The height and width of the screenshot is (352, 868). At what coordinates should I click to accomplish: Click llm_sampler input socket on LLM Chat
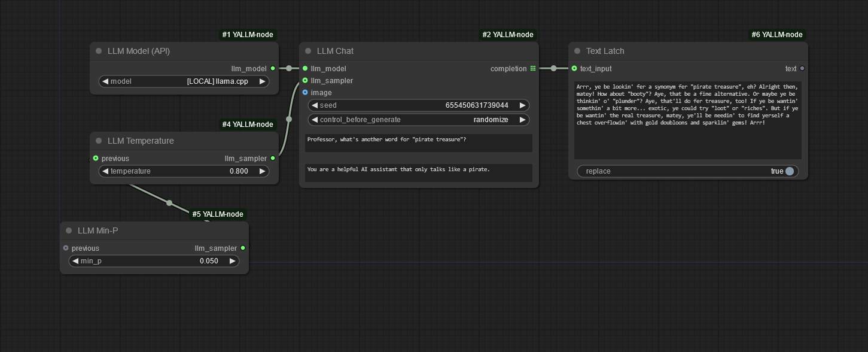305,81
